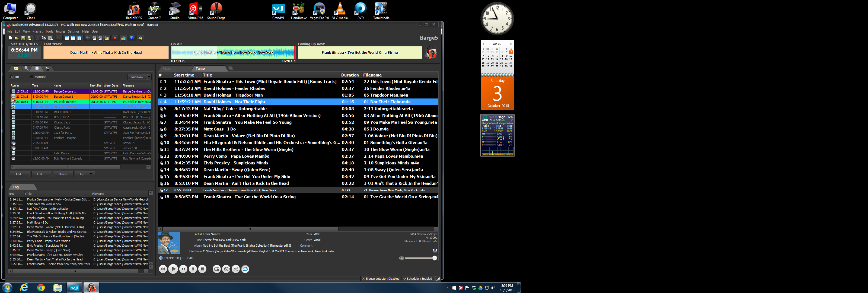Open VLC media player desktop shortcut
The height and width of the screenshot is (293, 868).
(x=340, y=11)
